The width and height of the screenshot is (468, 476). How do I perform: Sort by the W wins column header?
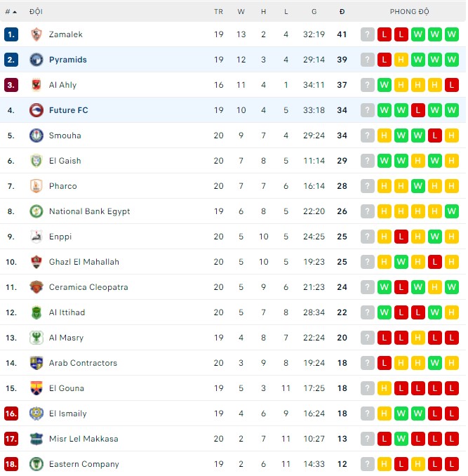[x=241, y=12]
